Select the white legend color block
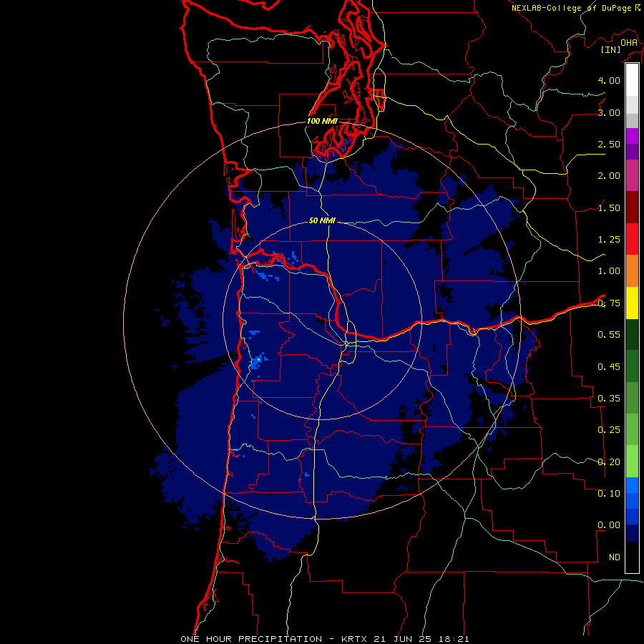Viewport: 644px width, 644px height. tap(632, 80)
